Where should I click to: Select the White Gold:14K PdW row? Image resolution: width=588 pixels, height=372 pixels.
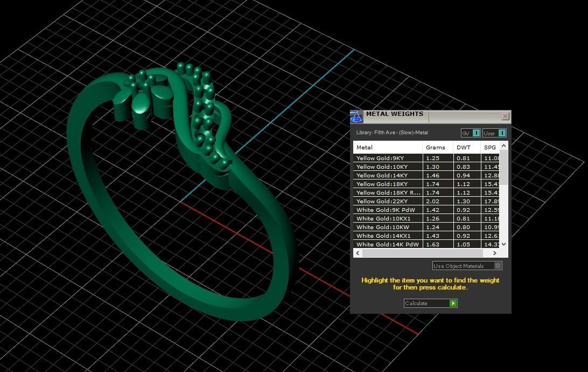coord(426,244)
